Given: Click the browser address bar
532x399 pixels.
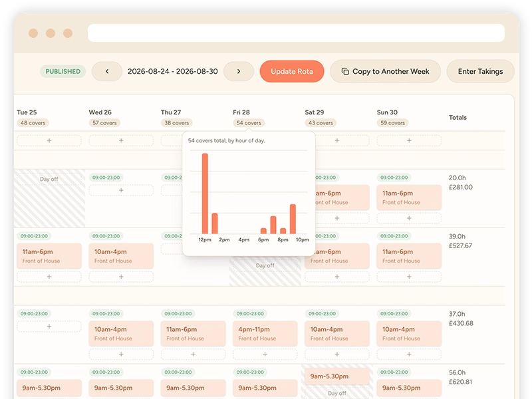Looking at the screenshot, I should (296, 33).
